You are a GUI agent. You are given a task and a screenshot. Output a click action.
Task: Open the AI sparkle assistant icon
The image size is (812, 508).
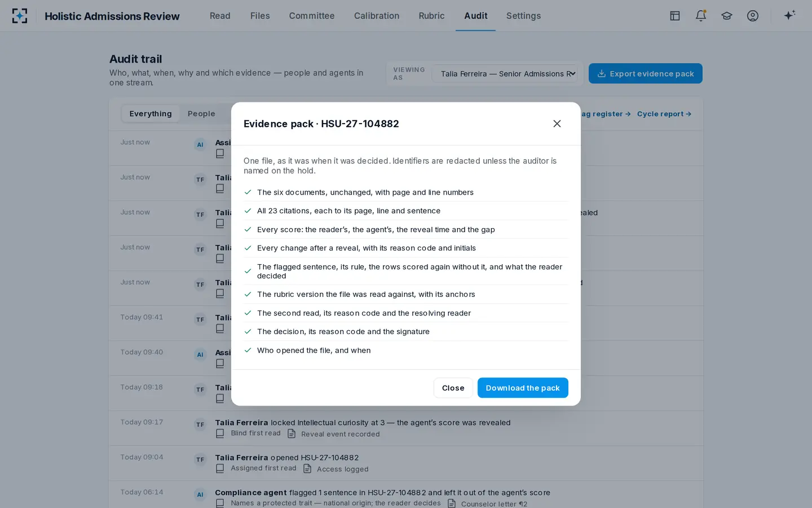click(789, 15)
